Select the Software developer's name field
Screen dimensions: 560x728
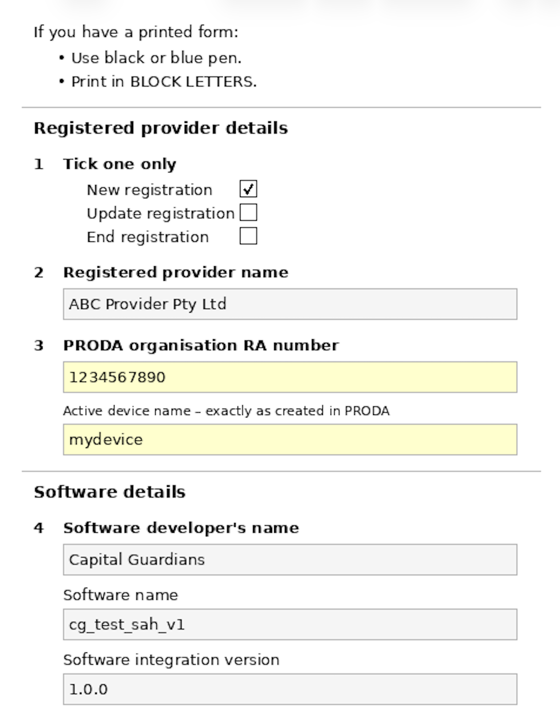290,560
